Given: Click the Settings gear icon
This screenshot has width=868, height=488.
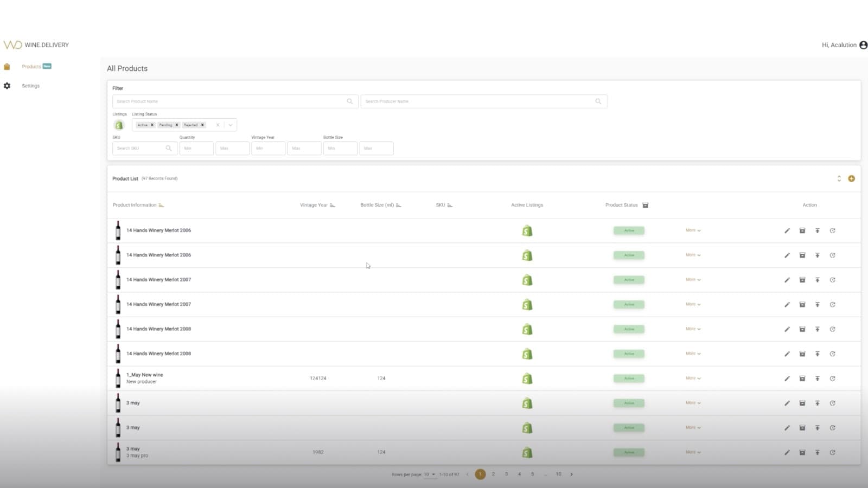Looking at the screenshot, I should (x=7, y=86).
